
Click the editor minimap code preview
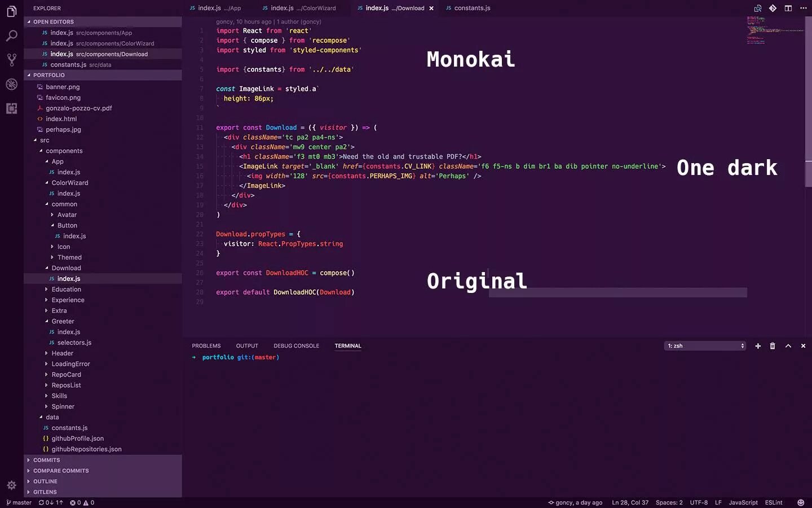click(775, 30)
